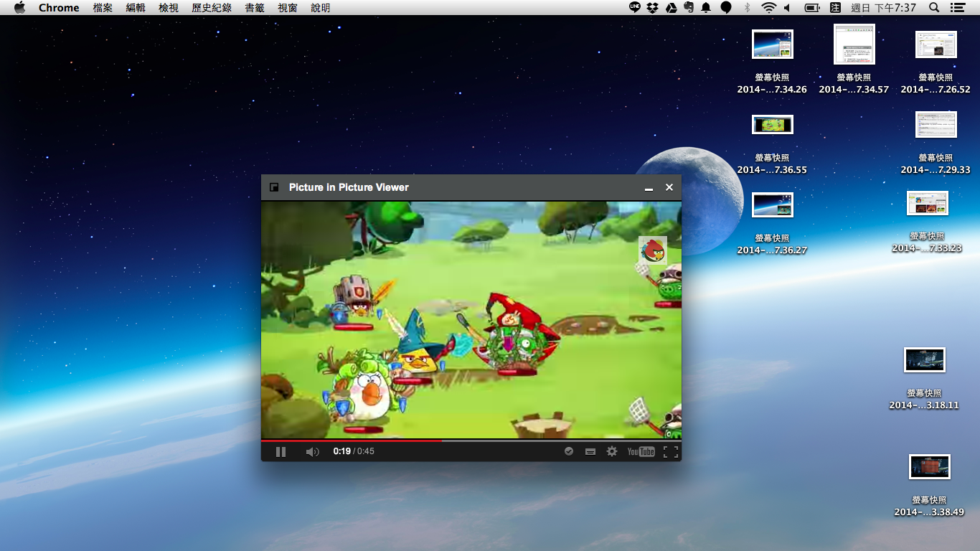Viewport: 980px width, 551px height.
Task: Pause the video in Picture in Picture Viewer
Action: click(x=281, y=452)
